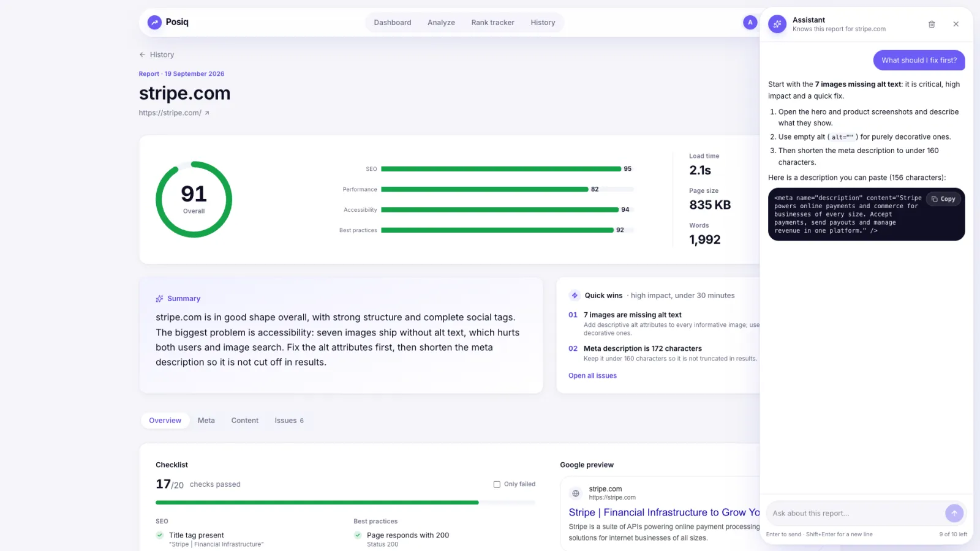Viewport: 980px width, 551px height.
Task: Switch to the Overview tab
Action: click(165, 421)
